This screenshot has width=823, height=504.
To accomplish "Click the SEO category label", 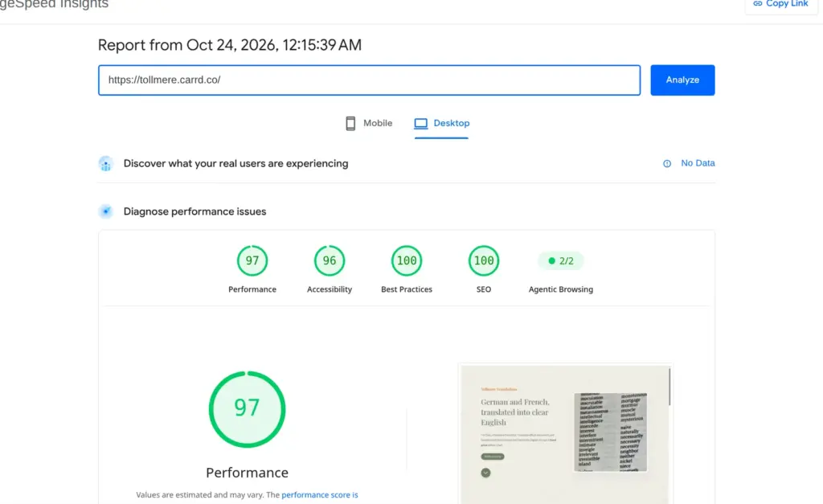I will (484, 289).
